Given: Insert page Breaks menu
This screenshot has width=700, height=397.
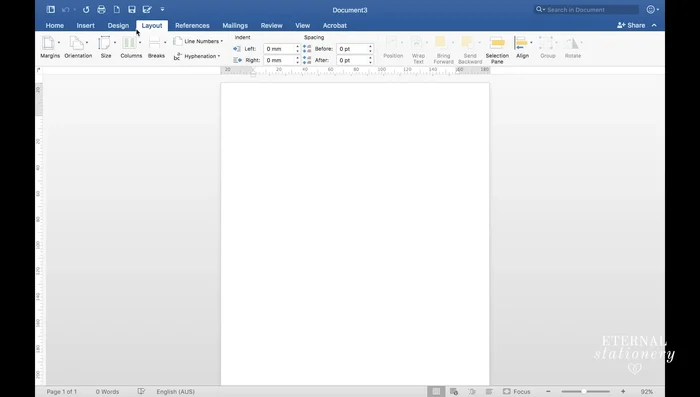Looking at the screenshot, I should (x=156, y=47).
